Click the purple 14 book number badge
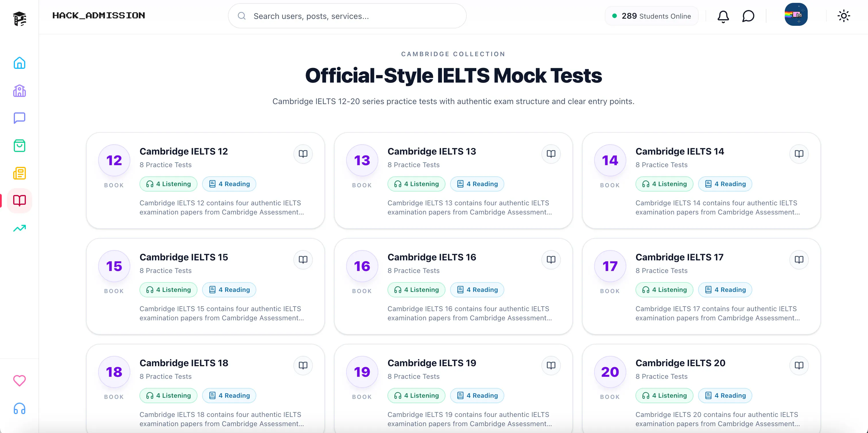Screen dimensions: 868x433 (610, 160)
